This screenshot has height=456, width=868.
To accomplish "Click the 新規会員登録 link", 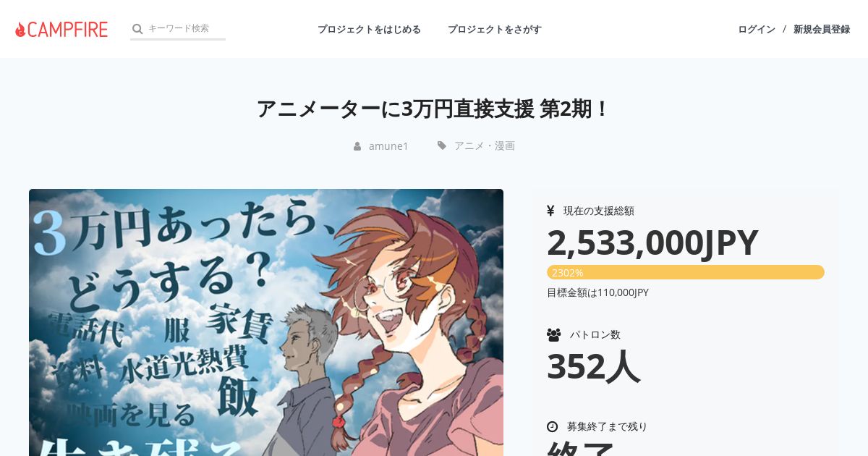I will 822,29.
